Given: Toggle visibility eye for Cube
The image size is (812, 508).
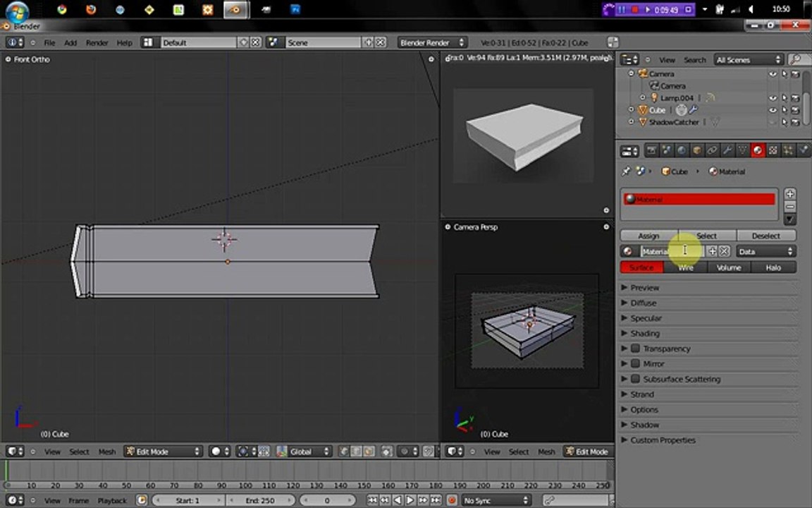Looking at the screenshot, I should (x=773, y=110).
